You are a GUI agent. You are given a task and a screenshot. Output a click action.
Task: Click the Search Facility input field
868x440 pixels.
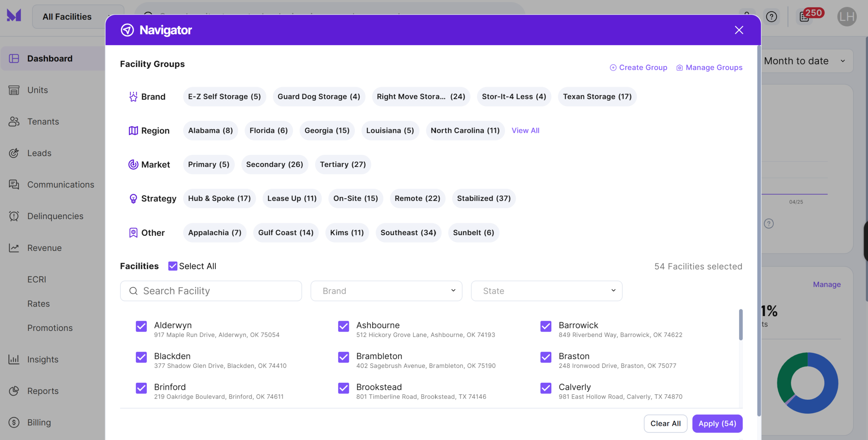[211, 291]
